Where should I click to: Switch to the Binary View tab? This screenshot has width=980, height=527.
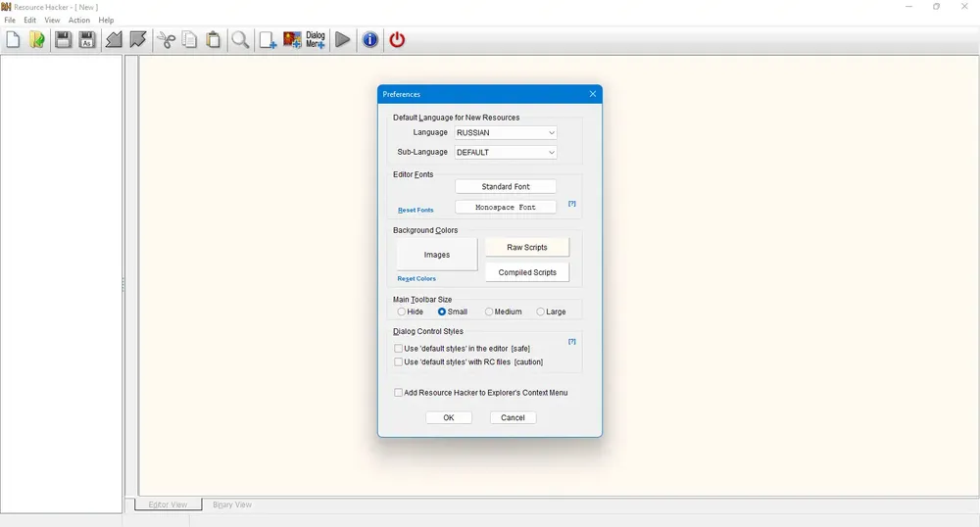(232, 504)
